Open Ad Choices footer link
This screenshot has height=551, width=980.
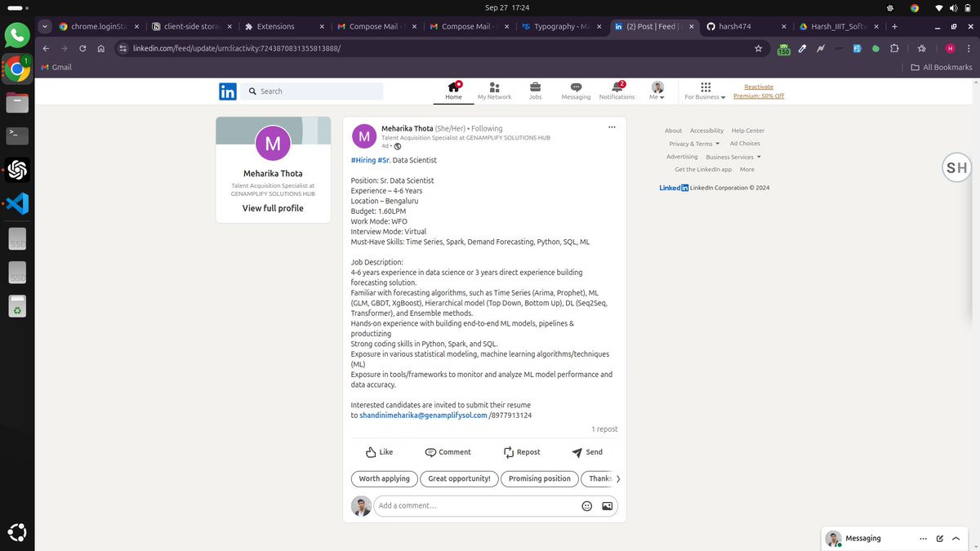[745, 144]
